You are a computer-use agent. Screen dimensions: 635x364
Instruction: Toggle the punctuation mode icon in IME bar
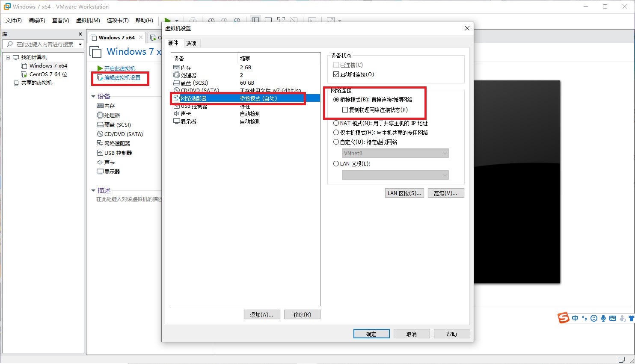point(585,318)
